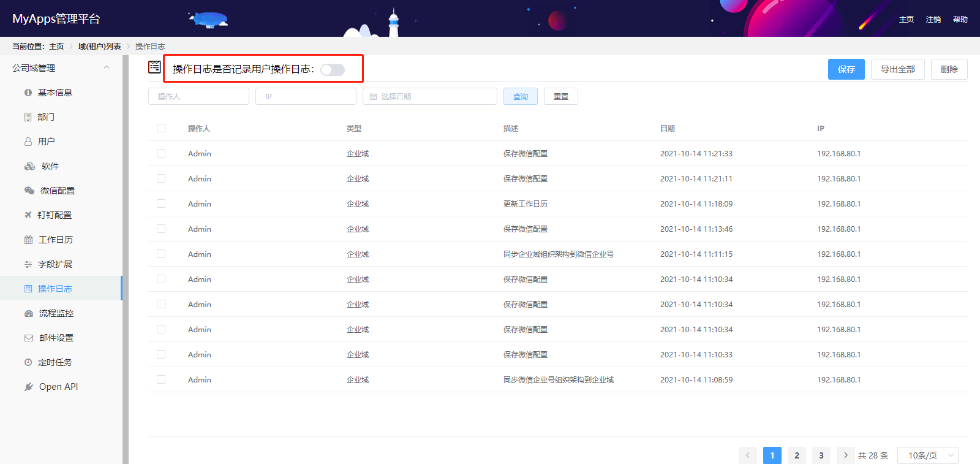Click the 基本信息 info icon in sidebar
The height and width of the screenshot is (464, 980).
28,93
